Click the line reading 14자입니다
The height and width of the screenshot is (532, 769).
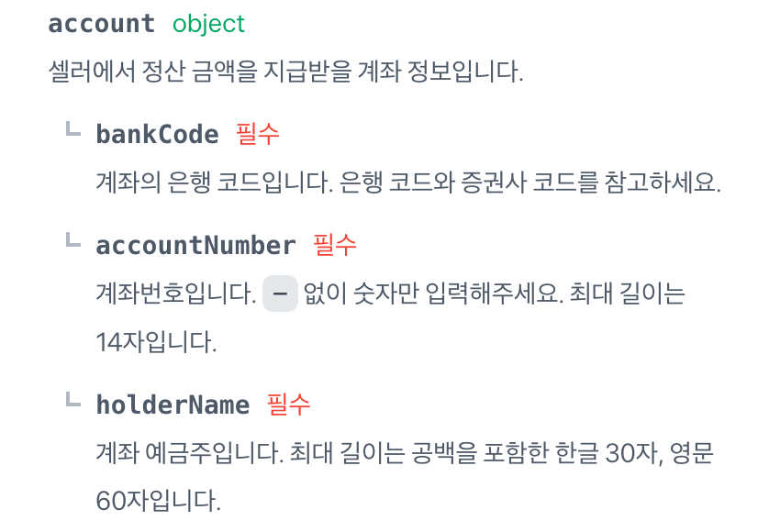156,343
